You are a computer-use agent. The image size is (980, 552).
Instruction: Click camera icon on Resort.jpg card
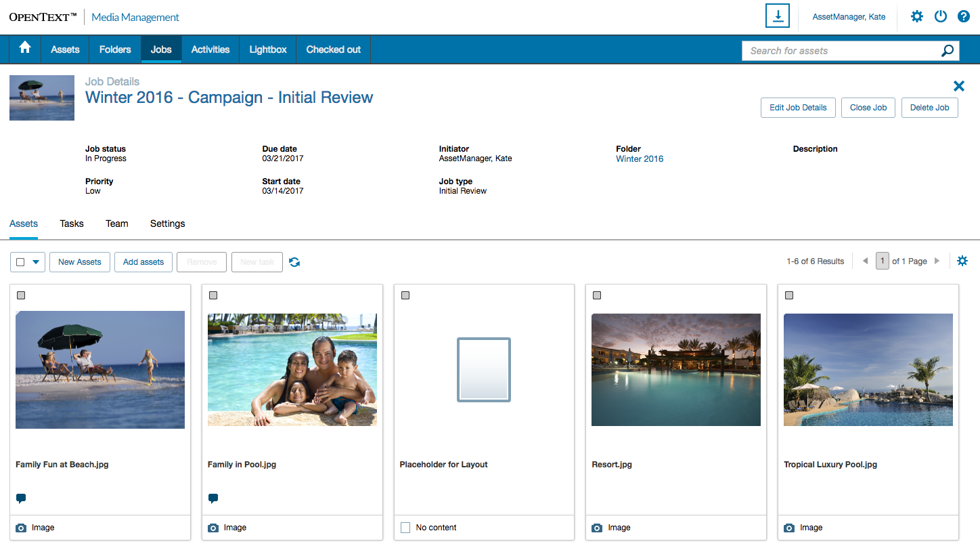(597, 528)
